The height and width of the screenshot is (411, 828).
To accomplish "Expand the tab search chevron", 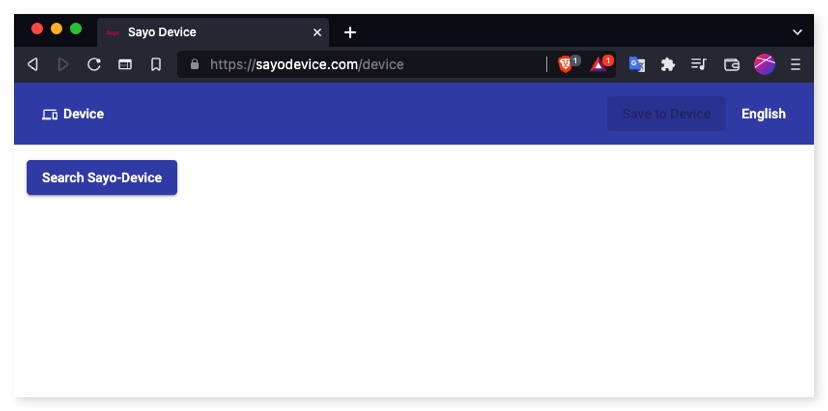I will pyautogui.click(x=797, y=32).
